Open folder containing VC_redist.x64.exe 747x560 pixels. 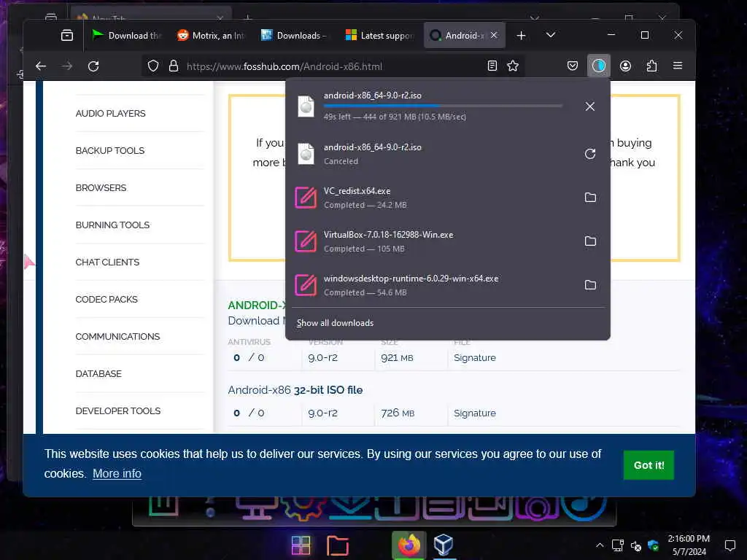590,197
